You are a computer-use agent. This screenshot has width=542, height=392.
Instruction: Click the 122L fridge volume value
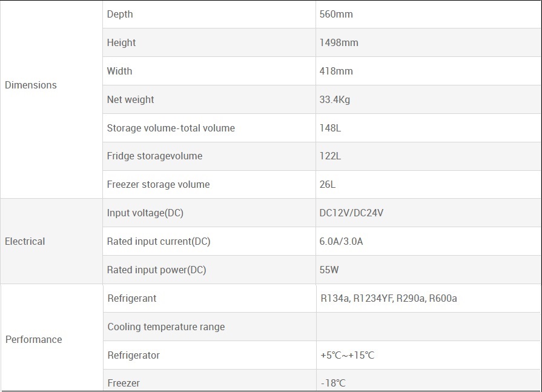pyautogui.click(x=330, y=156)
